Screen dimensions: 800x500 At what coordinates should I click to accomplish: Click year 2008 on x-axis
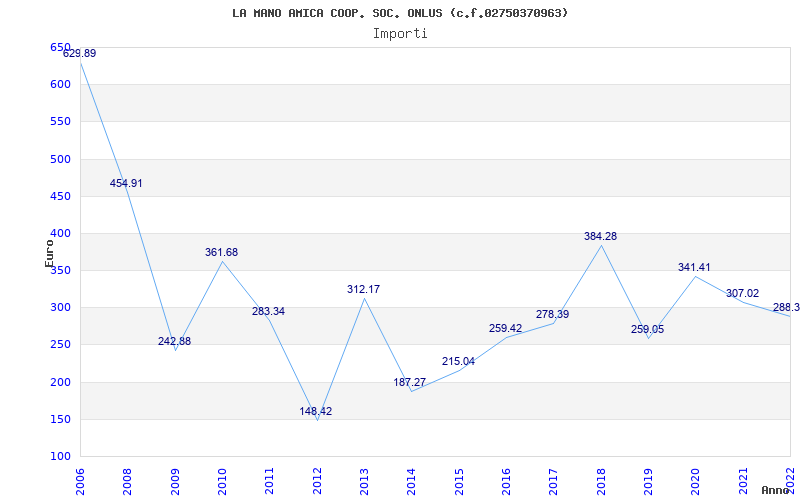pos(128,481)
